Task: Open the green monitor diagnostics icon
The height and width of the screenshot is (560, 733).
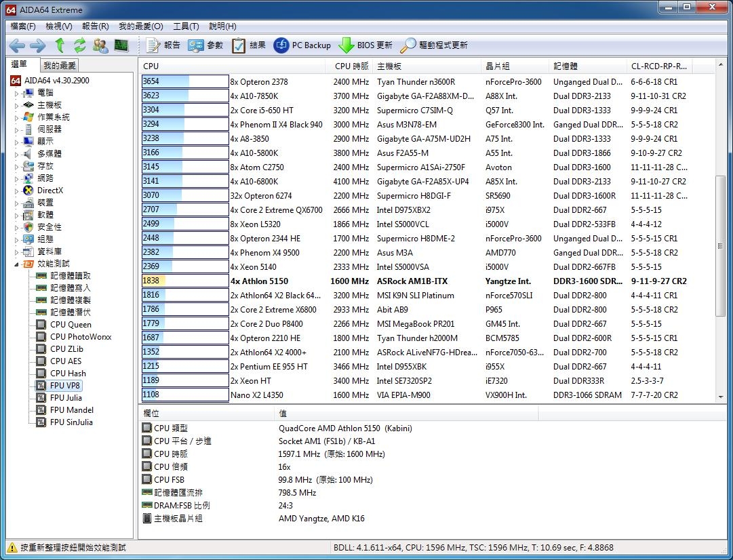Action: [x=121, y=45]
